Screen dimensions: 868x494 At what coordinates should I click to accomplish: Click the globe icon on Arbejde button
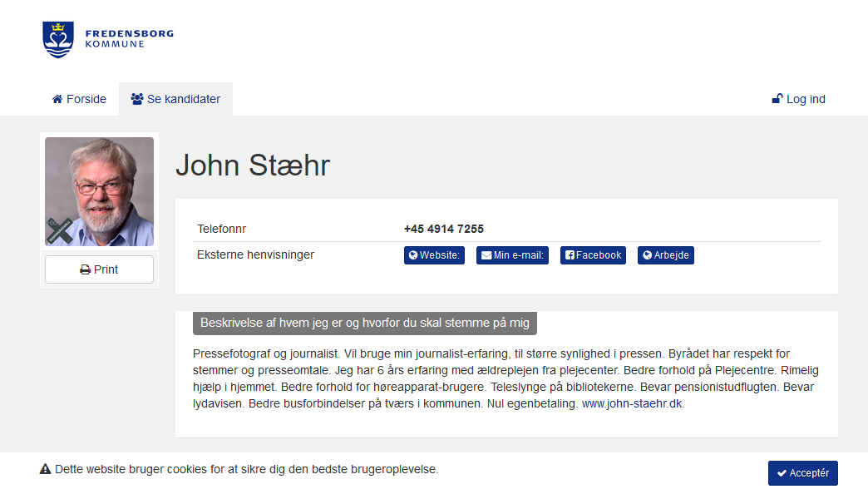pos(647,255)
